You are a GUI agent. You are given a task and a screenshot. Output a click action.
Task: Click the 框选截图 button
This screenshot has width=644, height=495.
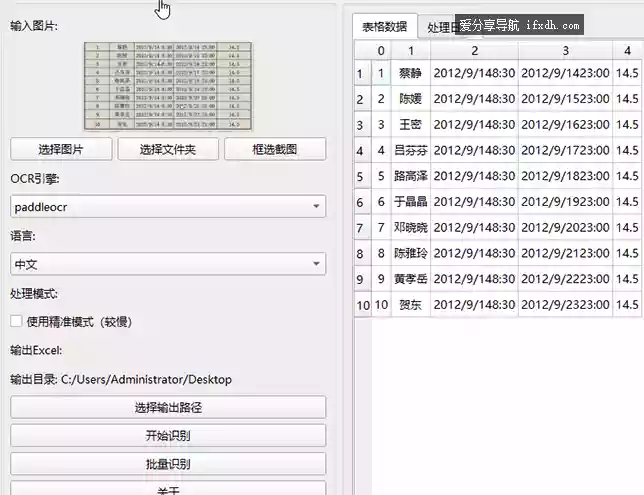(x=275, y=149)
